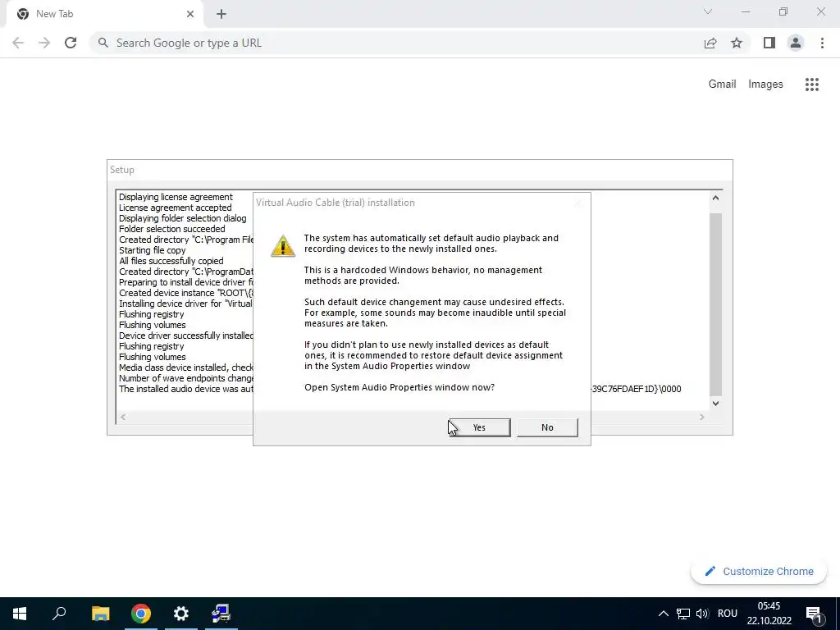Select 'Media class device installed' log line
Viewport: 840px width, 630px height.
coord(186,367)
